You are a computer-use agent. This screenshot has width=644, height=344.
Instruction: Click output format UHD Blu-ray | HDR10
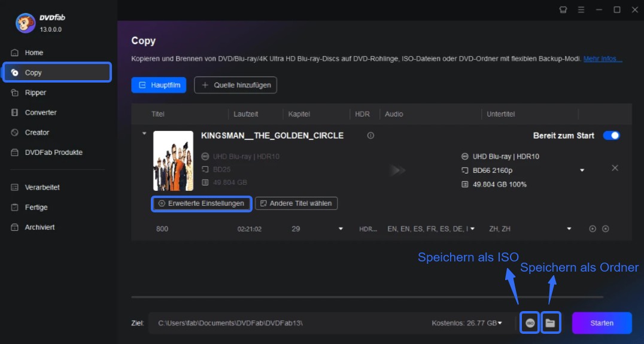506,156
